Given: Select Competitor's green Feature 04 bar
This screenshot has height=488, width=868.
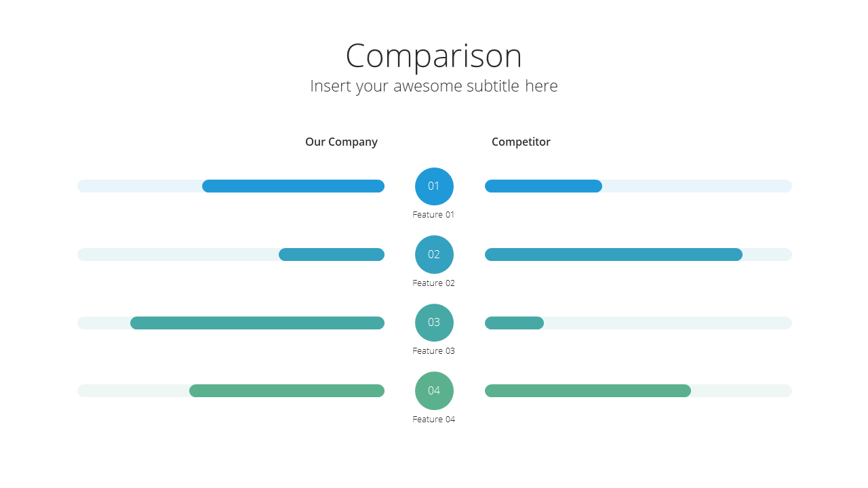Looking at the screenshot, I should pos(588,391).
